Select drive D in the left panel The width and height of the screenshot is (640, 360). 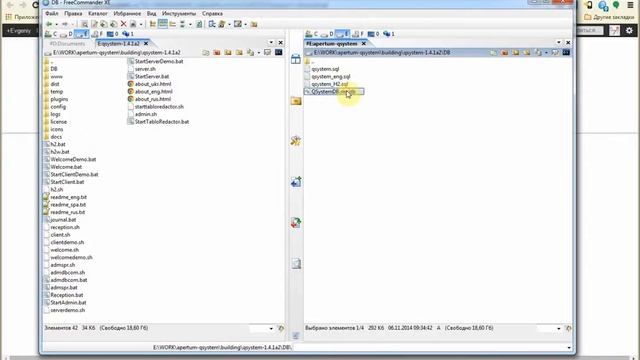click(x=66, y=34)
